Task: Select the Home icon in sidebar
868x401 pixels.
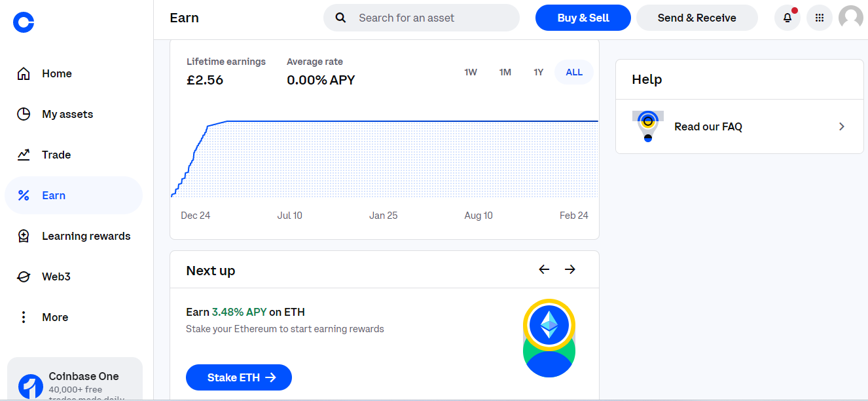Action: pos(24,73)
